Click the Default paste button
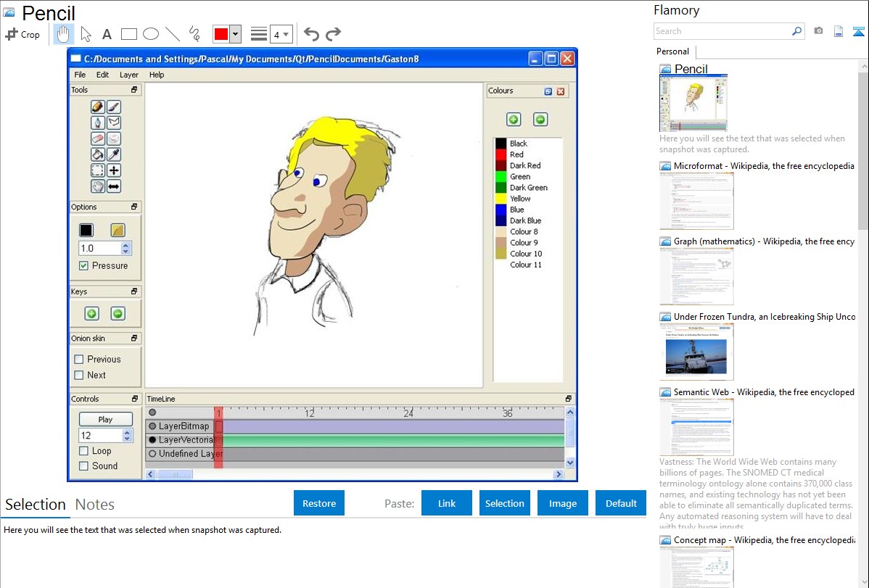This screenshot has width=869, height=588. point(621,503)
